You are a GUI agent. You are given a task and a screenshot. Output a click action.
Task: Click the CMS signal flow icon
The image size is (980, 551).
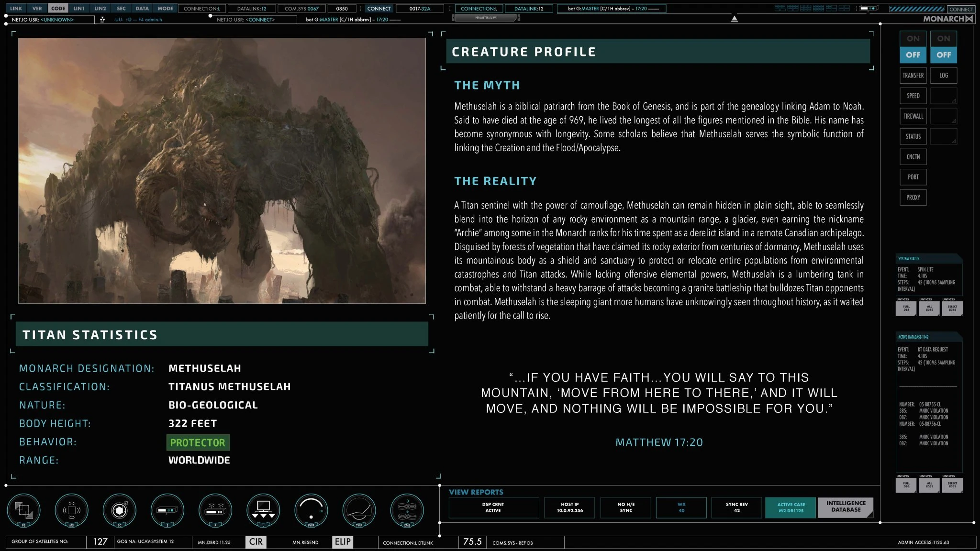(x=407, y=510)
